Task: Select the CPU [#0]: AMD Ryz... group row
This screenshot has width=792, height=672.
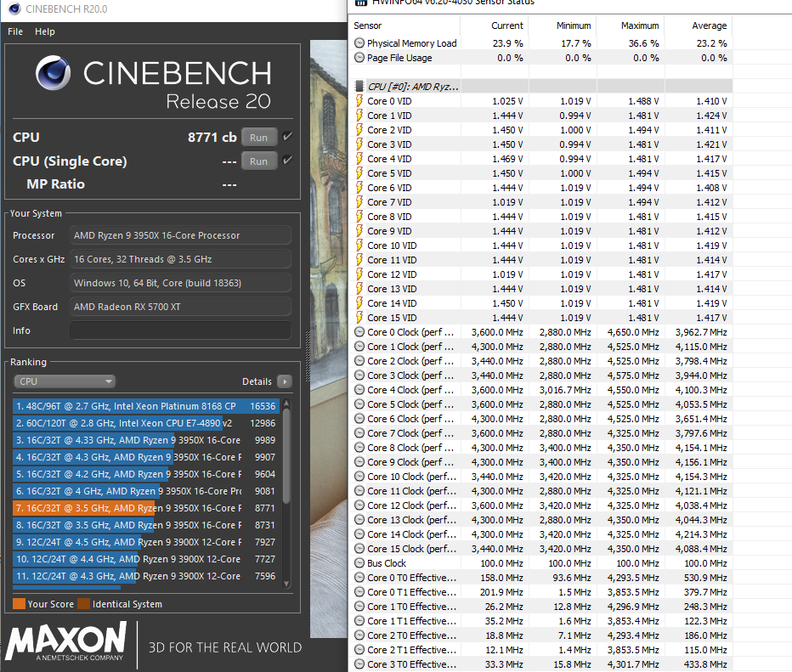Action: (x=541, y=87)
